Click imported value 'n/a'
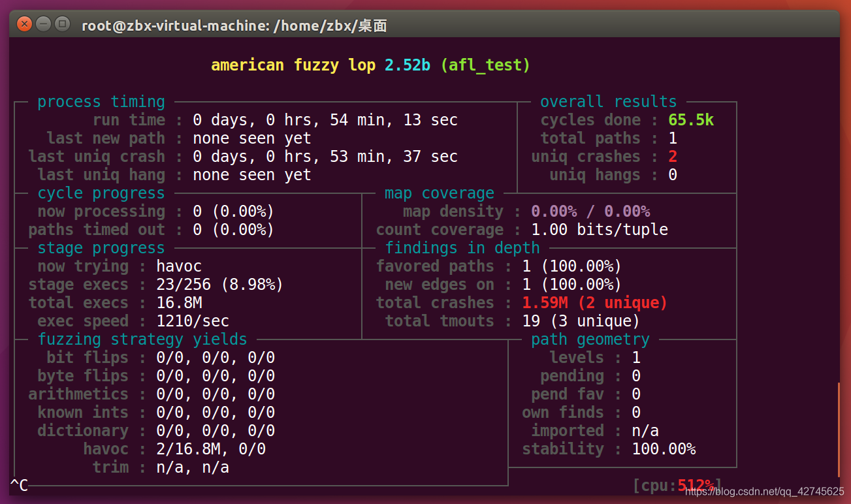The width and height of the screenshot is (851, 504). click(645, 431)
